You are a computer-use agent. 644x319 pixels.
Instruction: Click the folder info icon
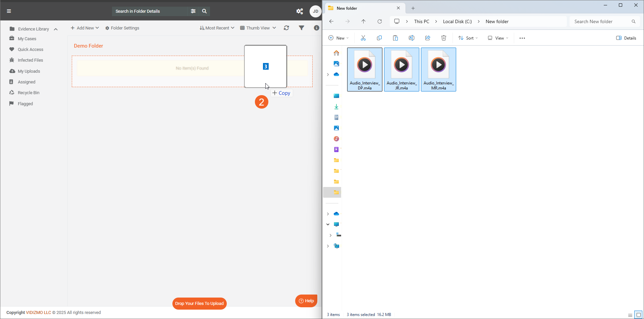click(x=316, y=28)
